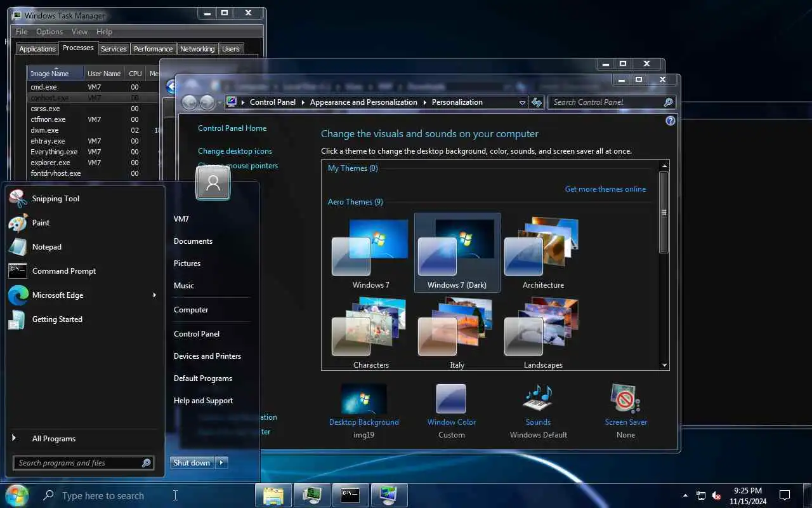The image size is (812, 508).
Task: Open the Command Prompt taskbar icon
Action: pyautogui.click(x=350, y=495)
